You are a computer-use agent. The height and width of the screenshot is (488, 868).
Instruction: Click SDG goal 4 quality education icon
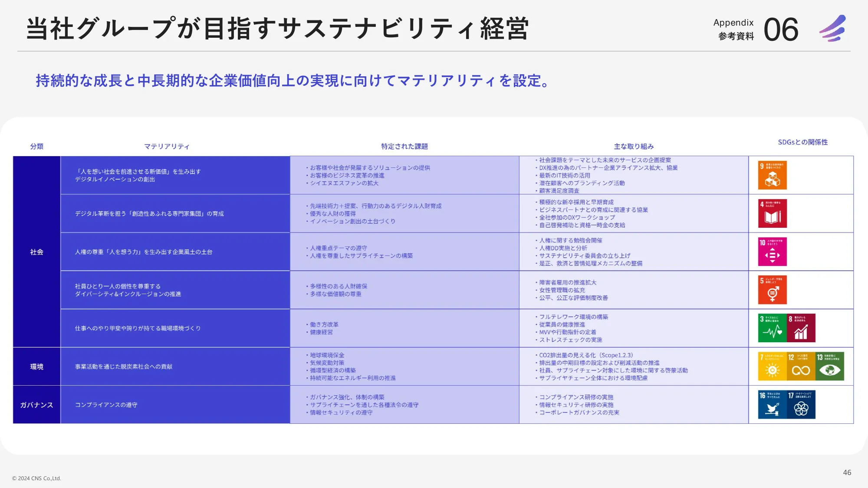[772, 213]
